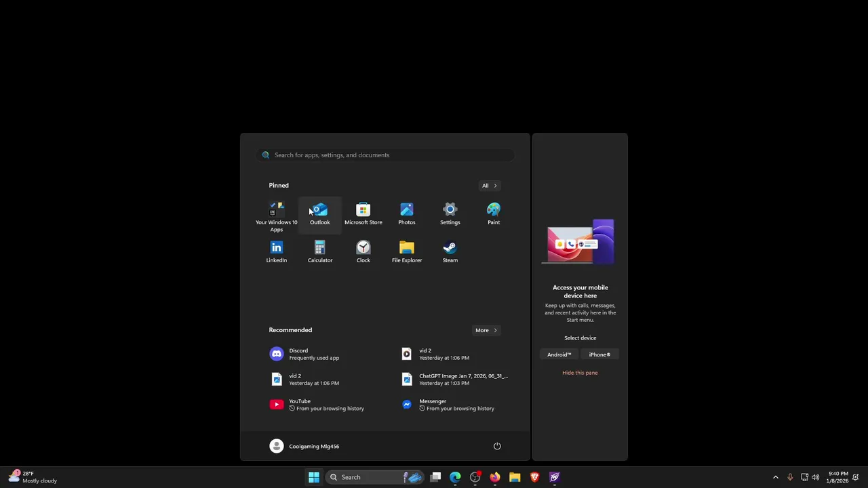
Task: Open ChatGPT Image Jan 7 2026 file
Action: pyautogui.click(x=454, y=380)
